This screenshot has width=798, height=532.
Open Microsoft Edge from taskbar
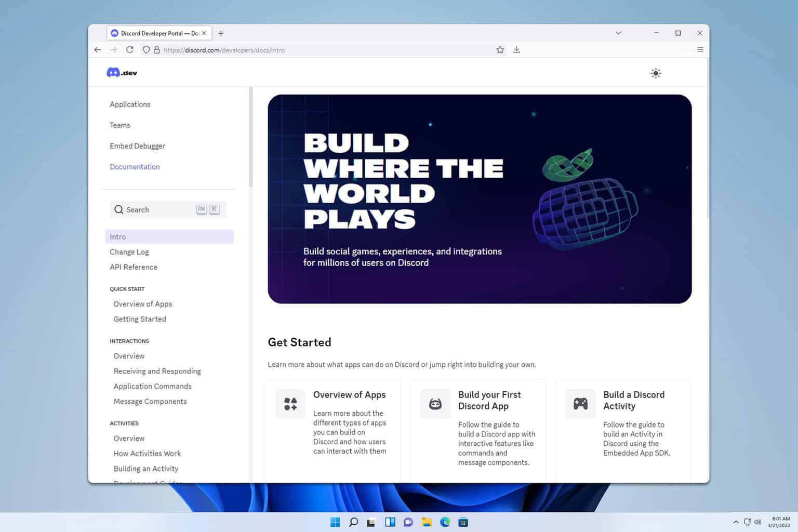(x=445, y=522)
